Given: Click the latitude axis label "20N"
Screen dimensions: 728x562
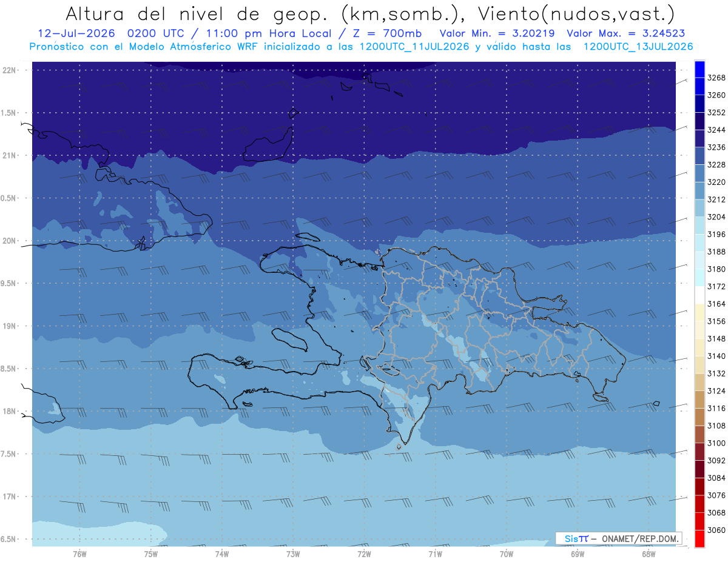Looking at the screenshot, I should [x=10, y=241].
